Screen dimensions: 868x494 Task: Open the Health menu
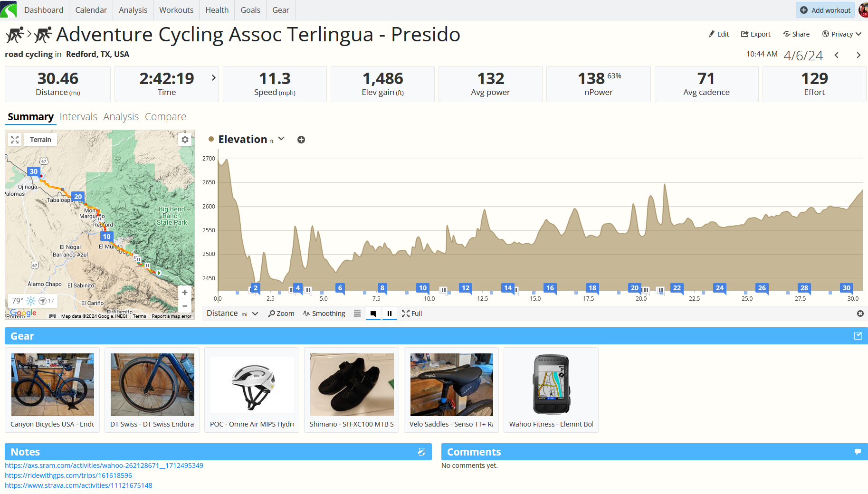(x=217, y=10)
